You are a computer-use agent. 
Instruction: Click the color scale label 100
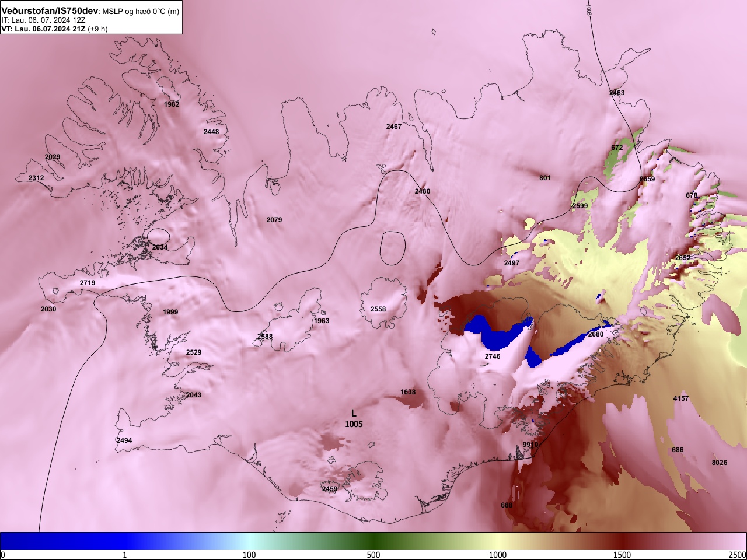tap(249, 555)
